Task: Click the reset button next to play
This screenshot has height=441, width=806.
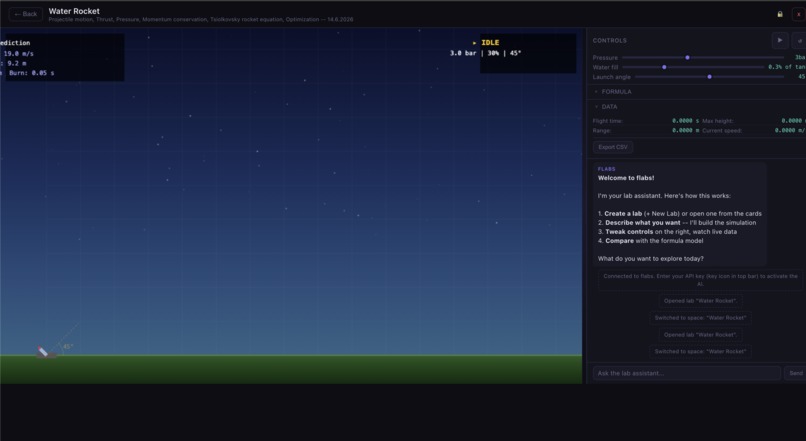Action: [x=799, y=40]
